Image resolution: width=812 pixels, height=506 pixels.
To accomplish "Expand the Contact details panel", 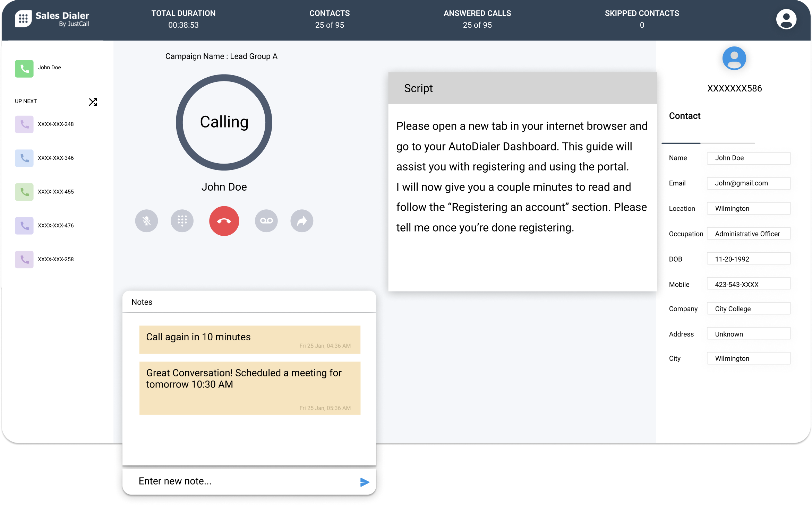I will tap(685, 115).
